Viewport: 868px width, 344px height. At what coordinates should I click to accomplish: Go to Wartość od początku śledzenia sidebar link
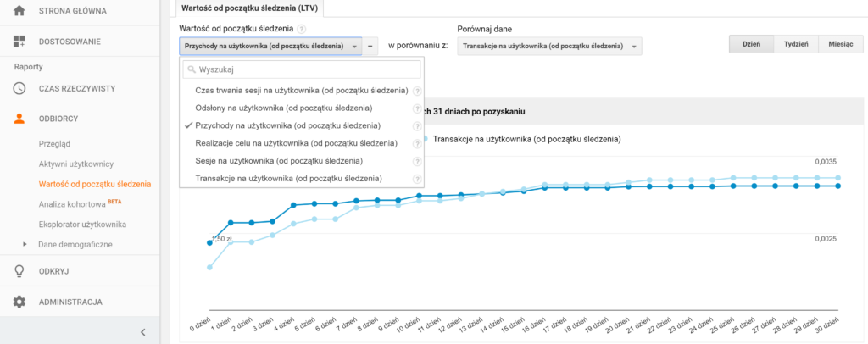tap(95, 184)
